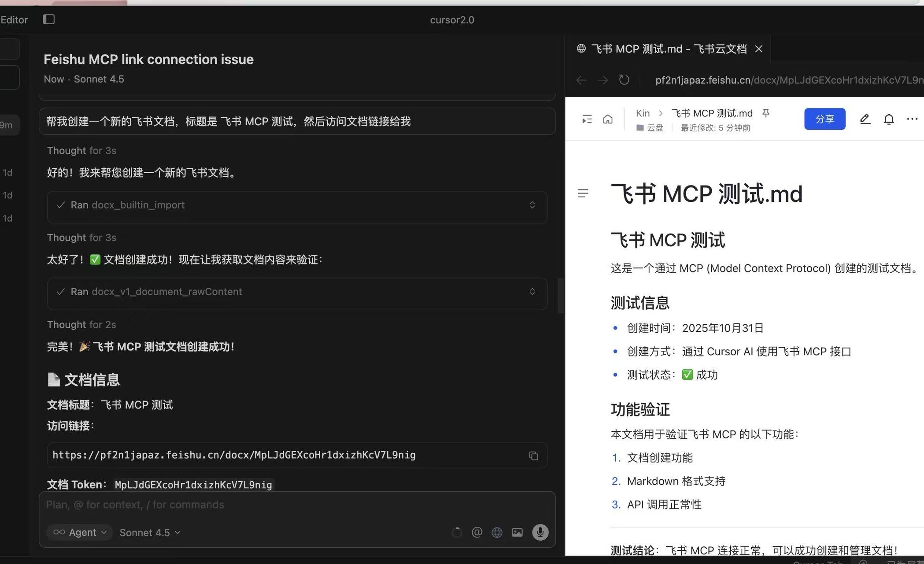The image size is (924, 564).
Task: Click the blue 分享 share button
Action: pos(824,119)
